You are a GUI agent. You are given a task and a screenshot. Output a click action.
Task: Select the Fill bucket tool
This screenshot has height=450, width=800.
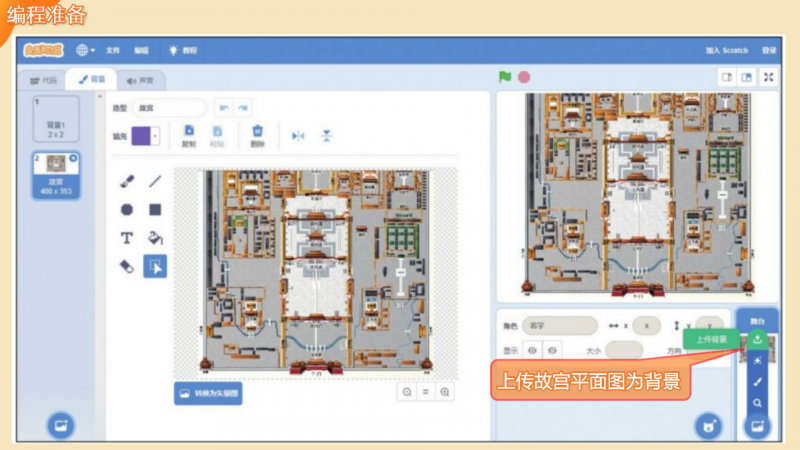click(x=155, y=238)
